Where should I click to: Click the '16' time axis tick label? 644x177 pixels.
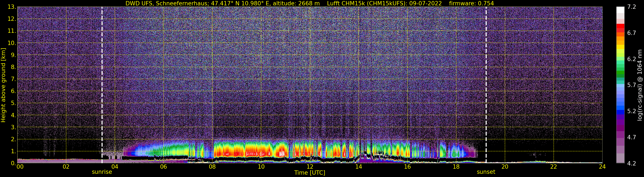coord(407,167)
